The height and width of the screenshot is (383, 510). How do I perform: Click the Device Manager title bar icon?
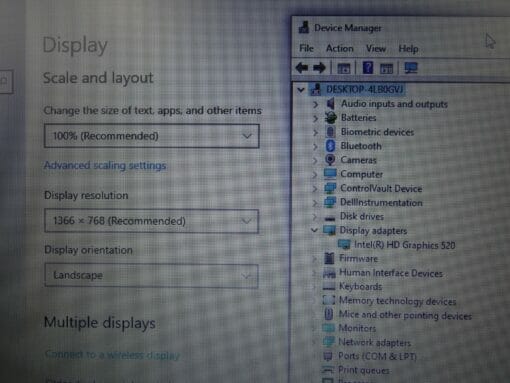304,28
